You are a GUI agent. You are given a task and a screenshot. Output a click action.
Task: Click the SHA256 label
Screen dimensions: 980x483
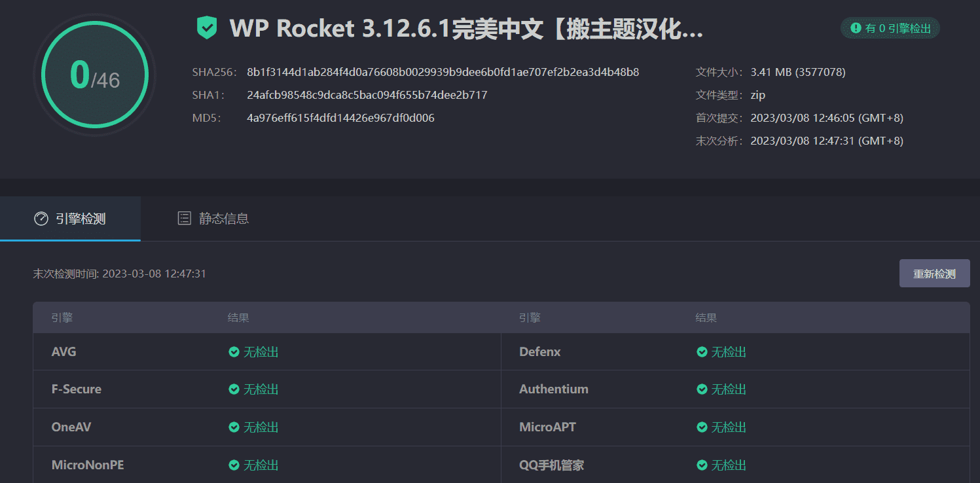pos(216,72)
